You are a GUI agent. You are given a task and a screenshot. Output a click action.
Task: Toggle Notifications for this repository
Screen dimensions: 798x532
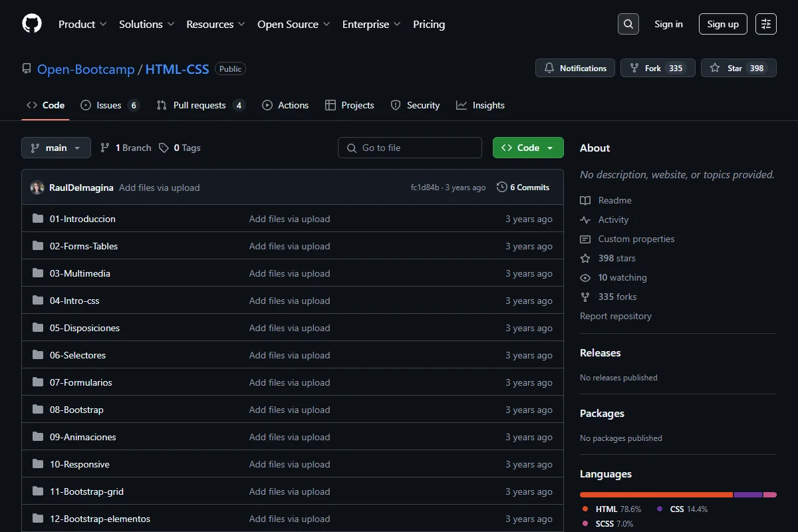(x=575, y=68)
